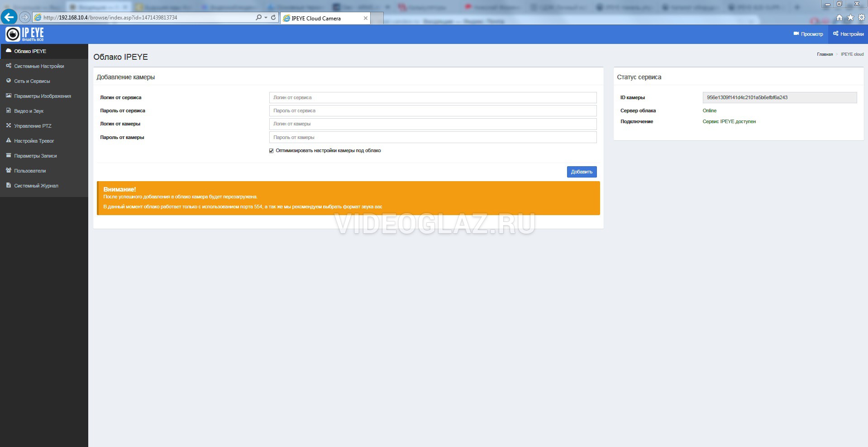This screenshot has height=447, width=868.
Task: Click the browser back arrow button
Action: (9, 17)
